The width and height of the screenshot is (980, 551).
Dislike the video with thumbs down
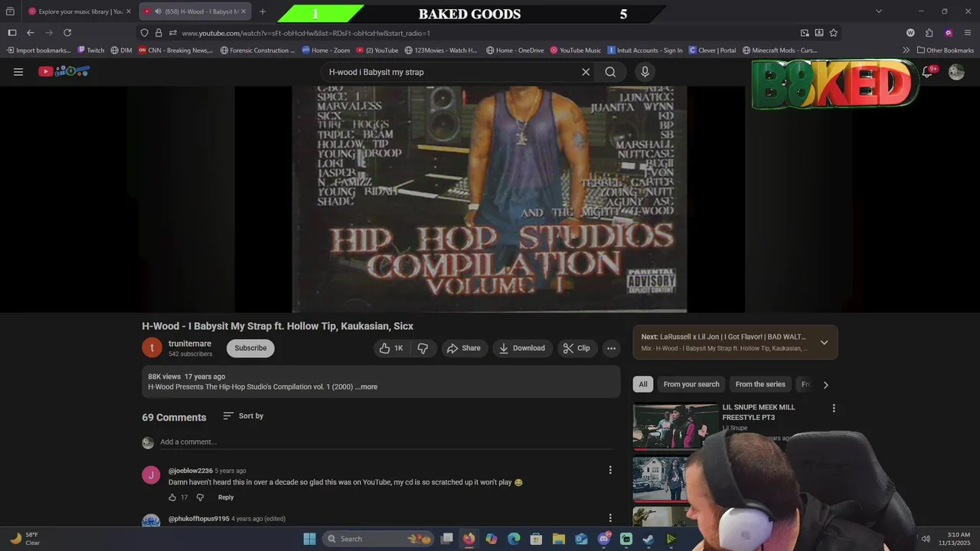[x=423, y=348]
